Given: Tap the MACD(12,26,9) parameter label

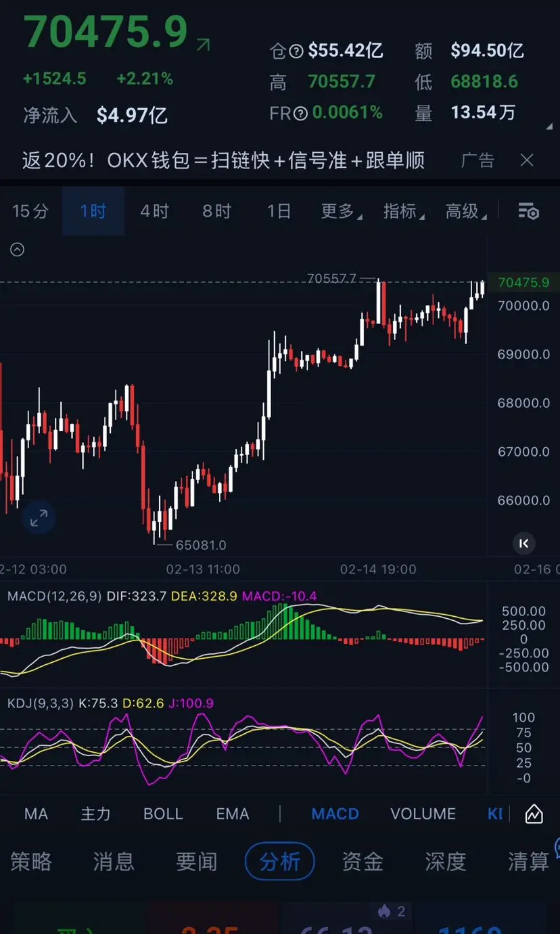Looking at the screenshot, I should (x=55, y=596).
